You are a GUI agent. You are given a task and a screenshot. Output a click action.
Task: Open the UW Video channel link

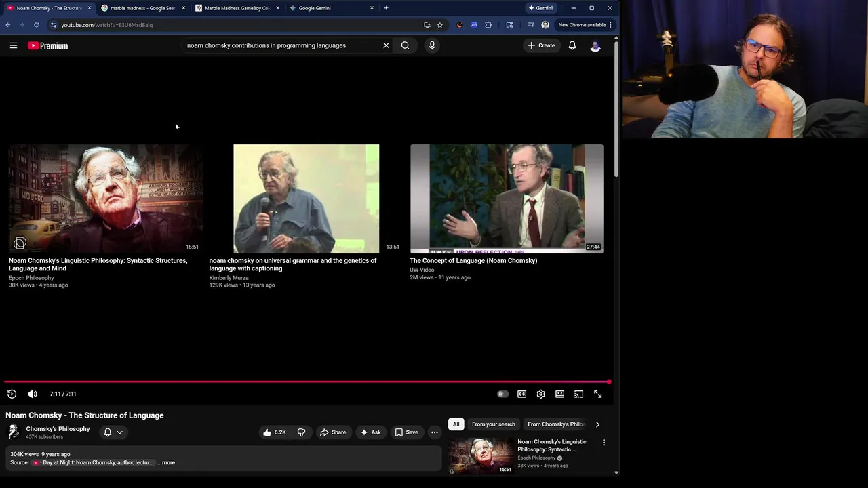pyautogui.click(x=422, y=270)
